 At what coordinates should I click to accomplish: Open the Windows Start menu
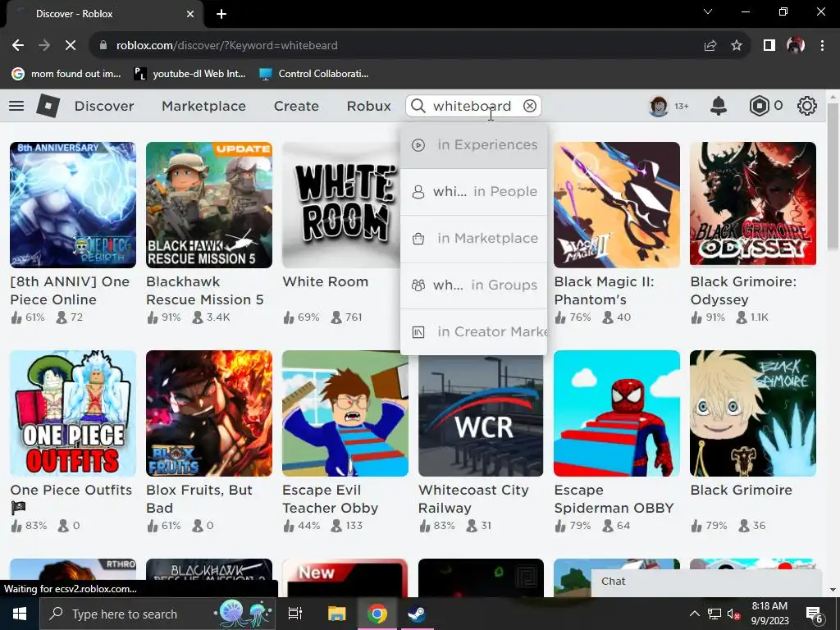click(x=20, y=614)
